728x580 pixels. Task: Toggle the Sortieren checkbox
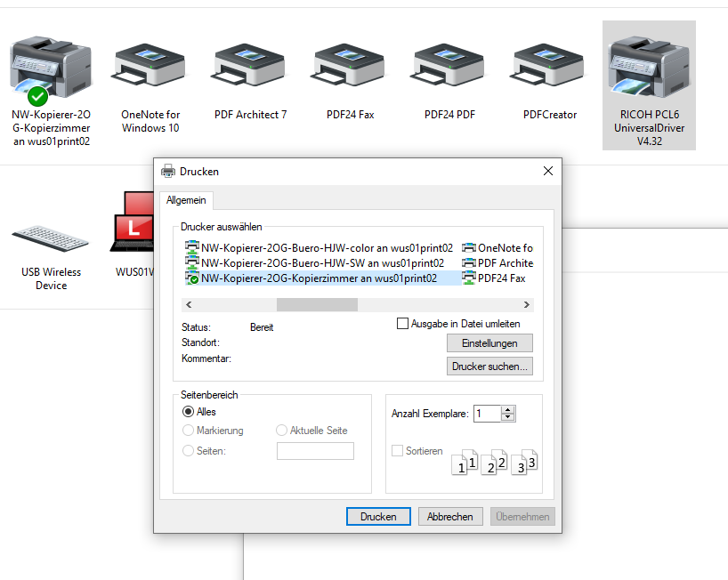(x=397, y=450)
